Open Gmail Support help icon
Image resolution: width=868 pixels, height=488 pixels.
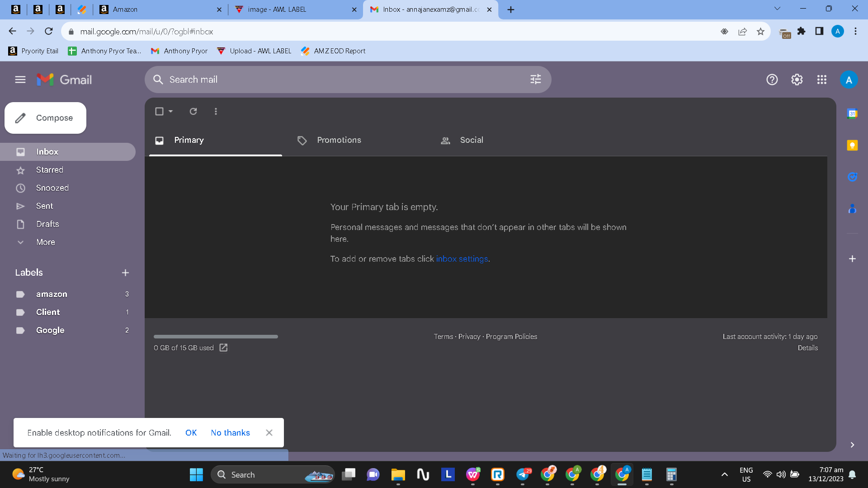pyautogui.click(x=772, y=80)
